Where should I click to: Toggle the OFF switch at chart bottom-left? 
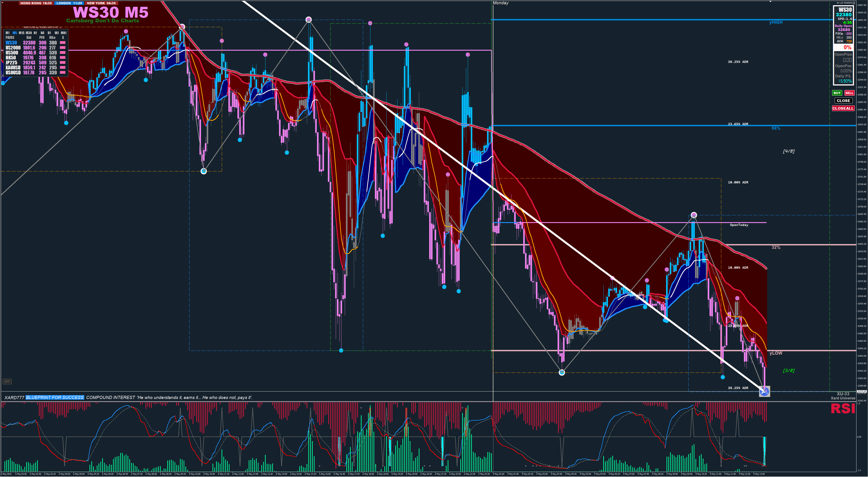pos(7,382)
